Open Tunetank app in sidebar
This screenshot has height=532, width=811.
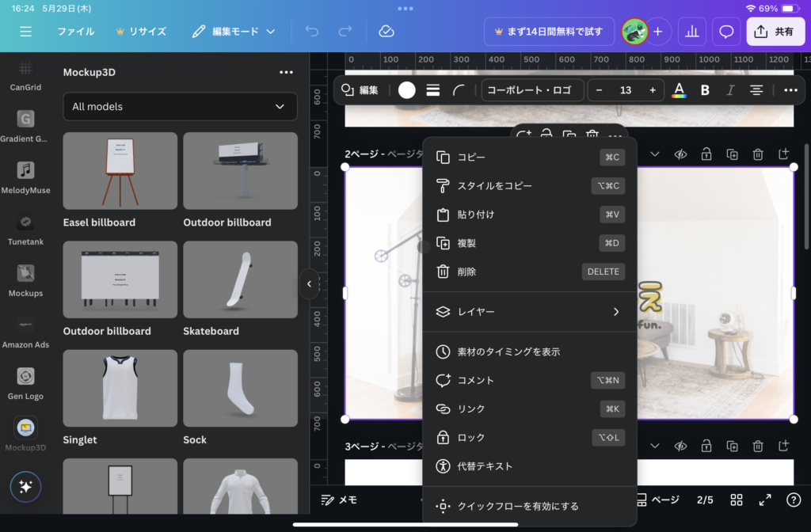[25, 229]
